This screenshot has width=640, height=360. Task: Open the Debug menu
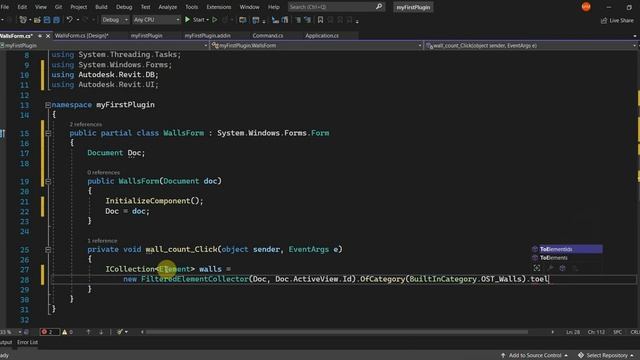[x=124, y=7]
